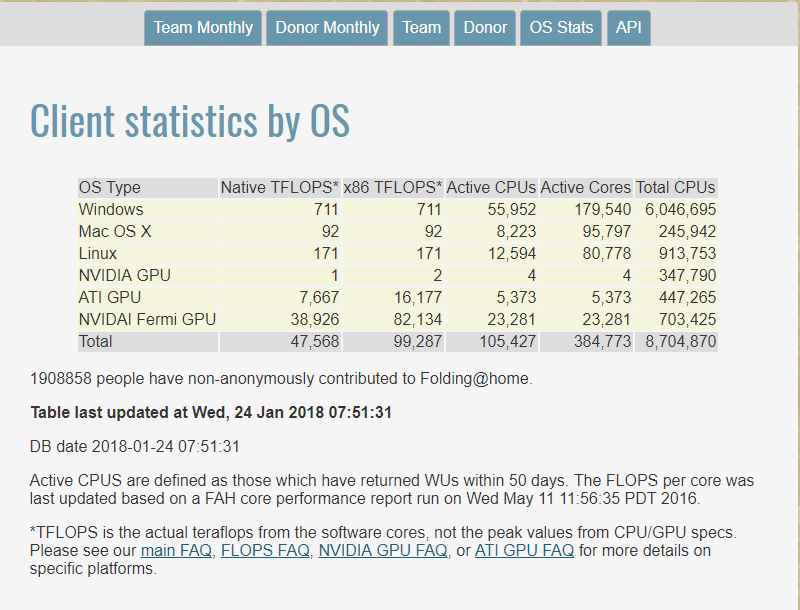Click the Native TFLOPS* column header
Screen dimensions: 800x610
280,188
